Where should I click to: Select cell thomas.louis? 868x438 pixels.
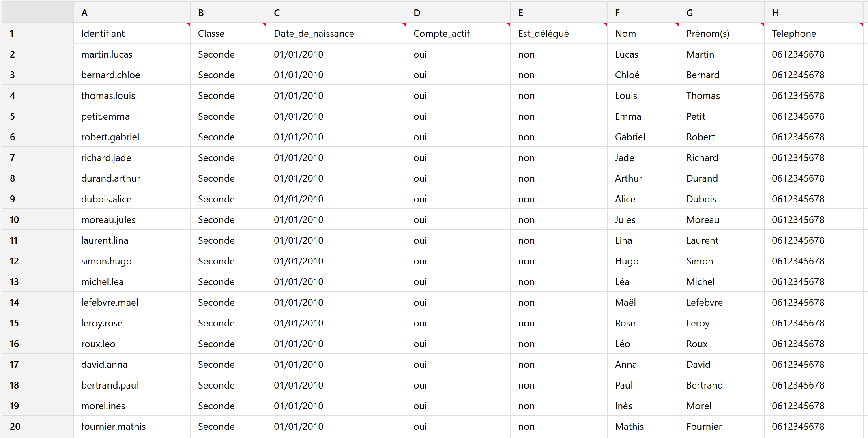pyautogui.click(x=132, y=95)
